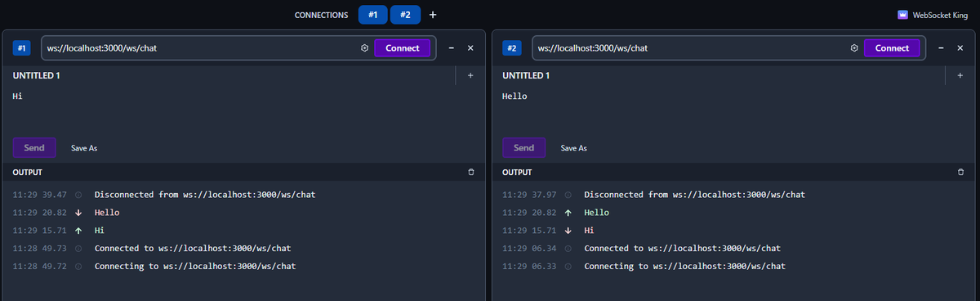Screen dimensions: 980x301
Task: Click up arrow icon beside sent Hello in panel #2
Action: tap(568, 213)
